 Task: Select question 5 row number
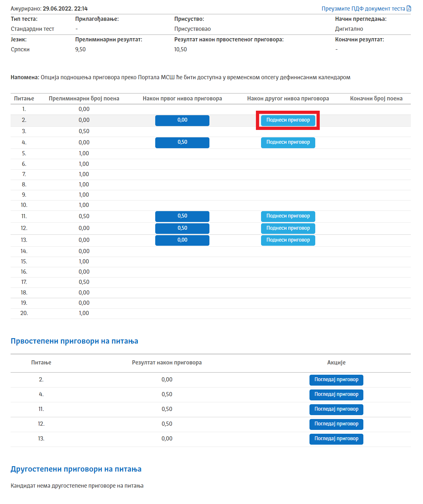tap(24, 153)
